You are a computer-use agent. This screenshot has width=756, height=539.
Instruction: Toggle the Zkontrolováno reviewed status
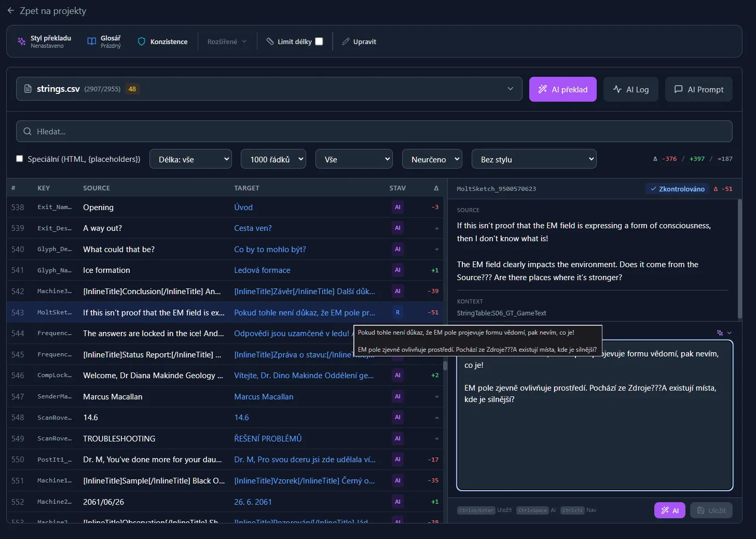(677, 189)
